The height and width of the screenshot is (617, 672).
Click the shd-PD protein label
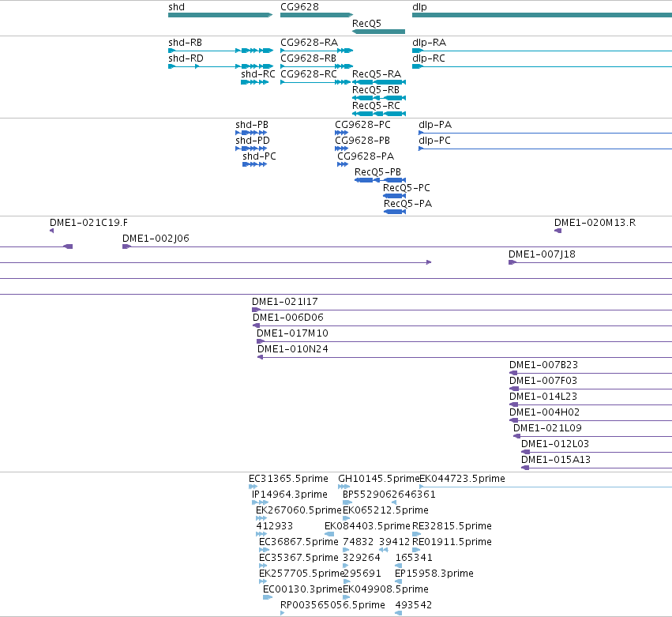(x=253, y=141)
